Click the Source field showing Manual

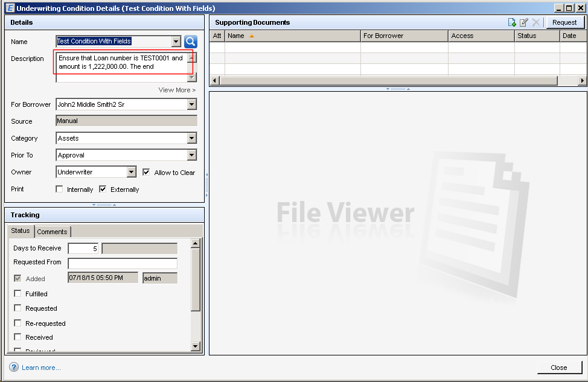[x=126, y=121]
